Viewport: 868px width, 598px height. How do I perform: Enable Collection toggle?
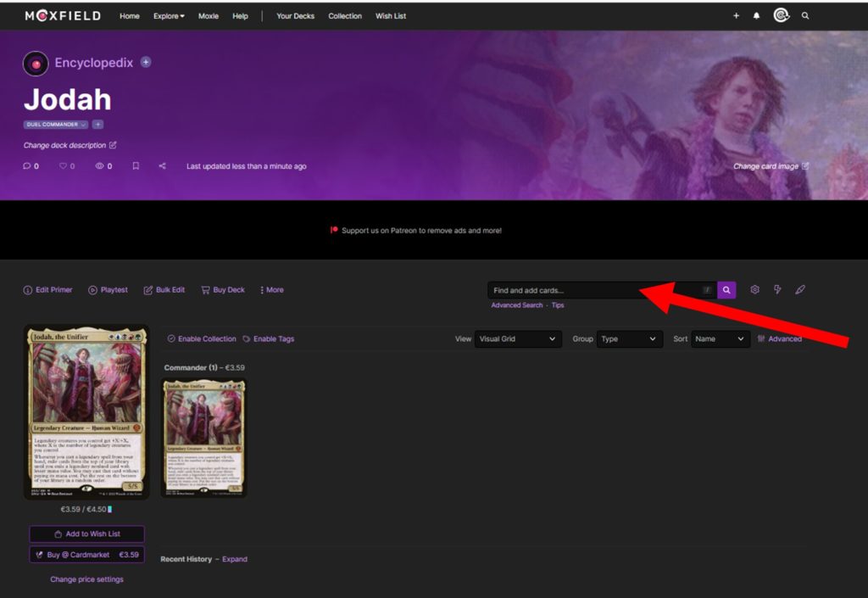pos(202,339)
